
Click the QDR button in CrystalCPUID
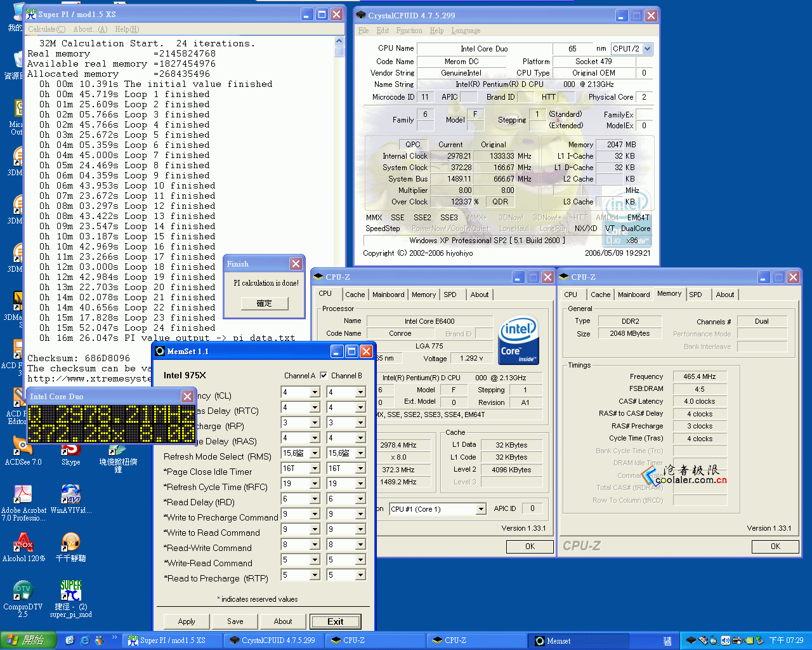point(501,202)
